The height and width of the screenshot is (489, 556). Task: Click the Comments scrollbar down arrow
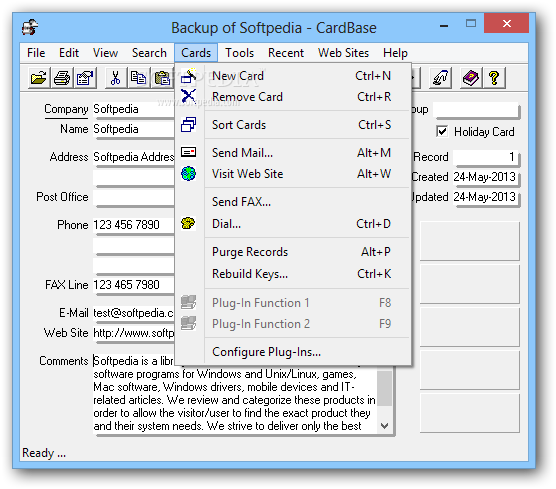tap(385, 426)
